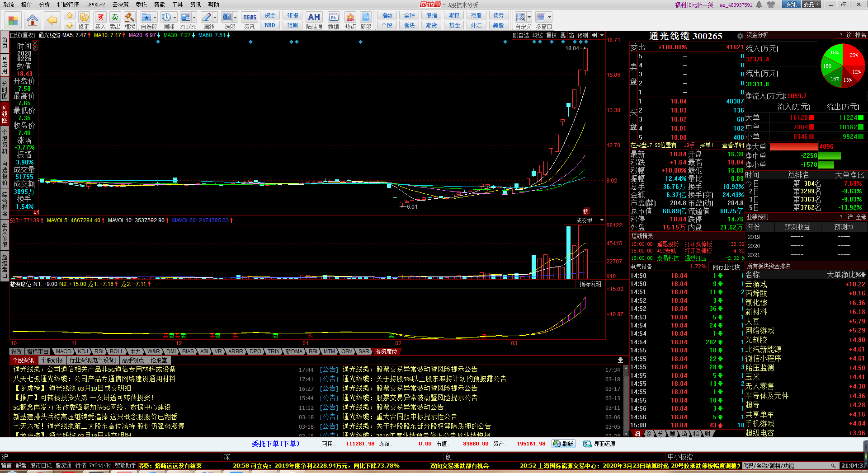
Task: Open 委托下单(下单) order entry link
Action: tap(276, 444)
